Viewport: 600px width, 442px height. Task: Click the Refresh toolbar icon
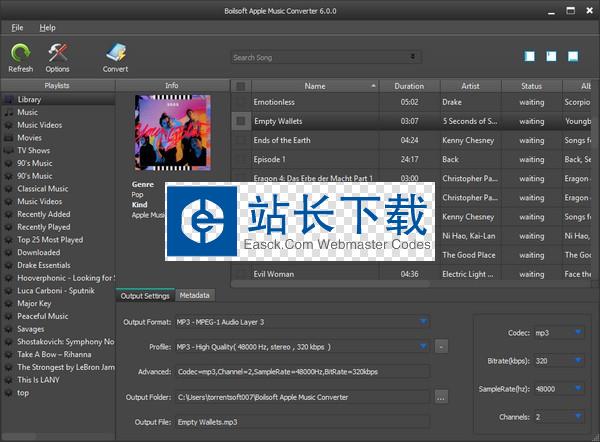[x=20, y=53]
